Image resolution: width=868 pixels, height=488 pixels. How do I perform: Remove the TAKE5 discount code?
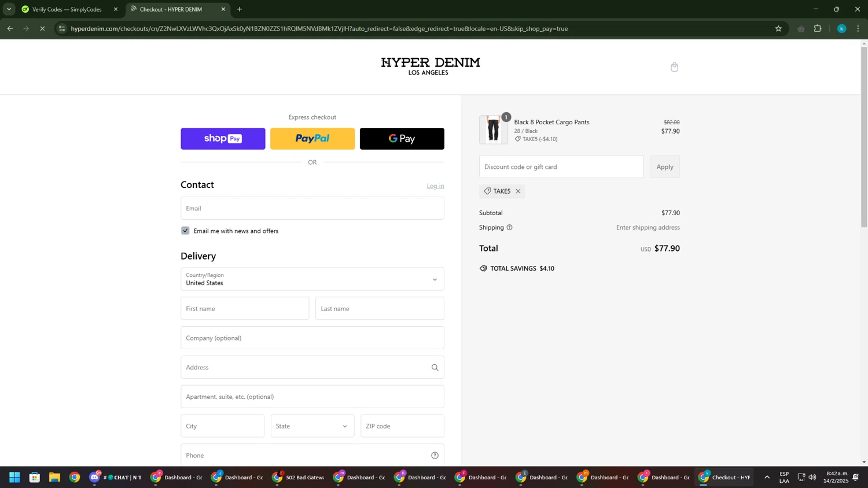tap(518, 191)
